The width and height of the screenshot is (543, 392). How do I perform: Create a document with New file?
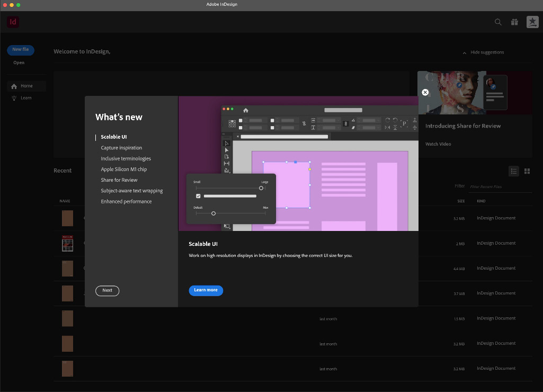21,50
